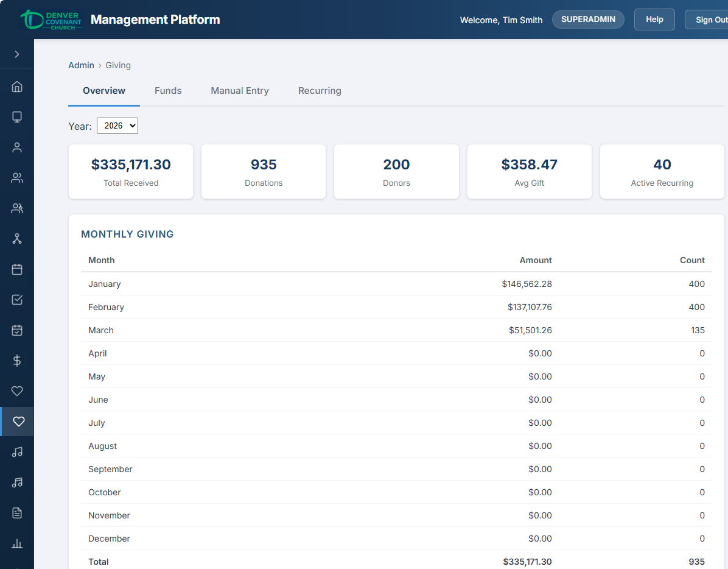Screen dimensions: 728x569
Task: Click the network connections icon in sidebar
Action: point(17,239)
